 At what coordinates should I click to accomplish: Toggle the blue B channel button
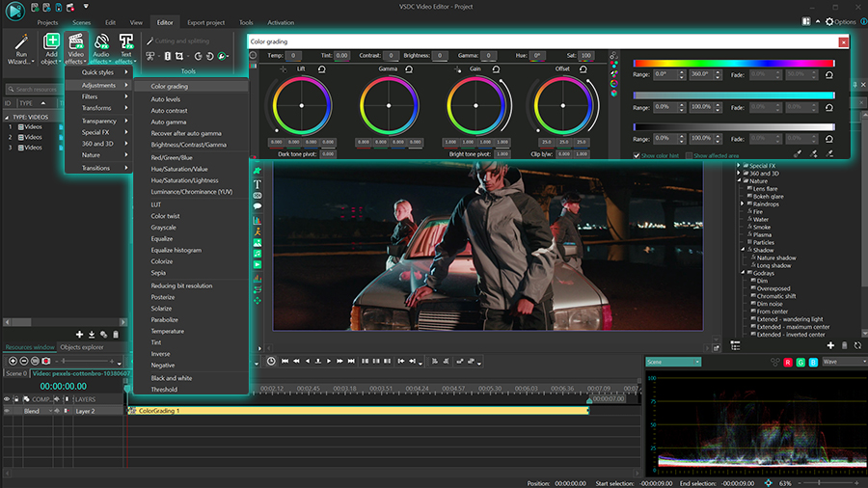pyautogui.click(x=813, y=363)
